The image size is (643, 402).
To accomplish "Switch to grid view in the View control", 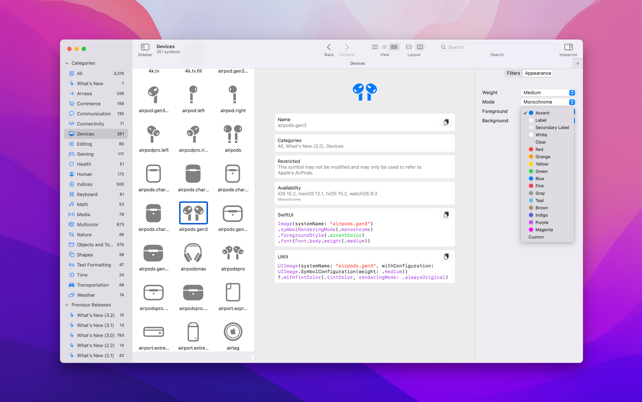I will coord(394,47).
